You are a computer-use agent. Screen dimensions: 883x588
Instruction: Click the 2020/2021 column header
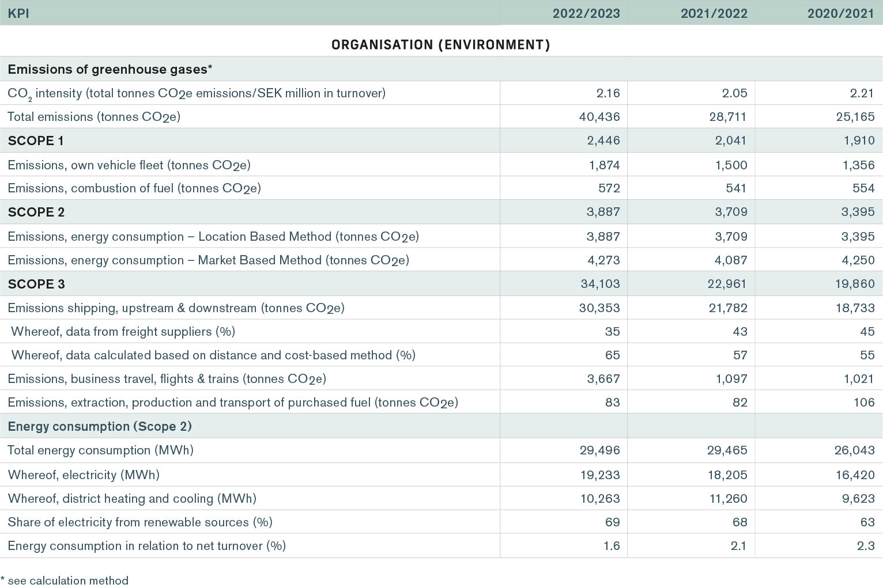841,13
